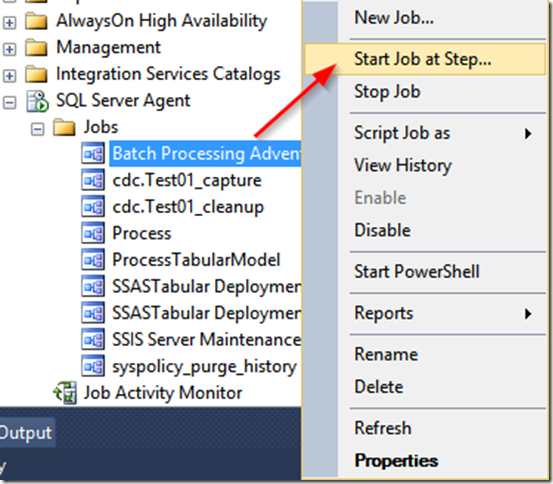The height and width of the screenshot is (484, 553).
Task: Click the SSIS Server Maintenance job icon
Action: click(93, 340)
